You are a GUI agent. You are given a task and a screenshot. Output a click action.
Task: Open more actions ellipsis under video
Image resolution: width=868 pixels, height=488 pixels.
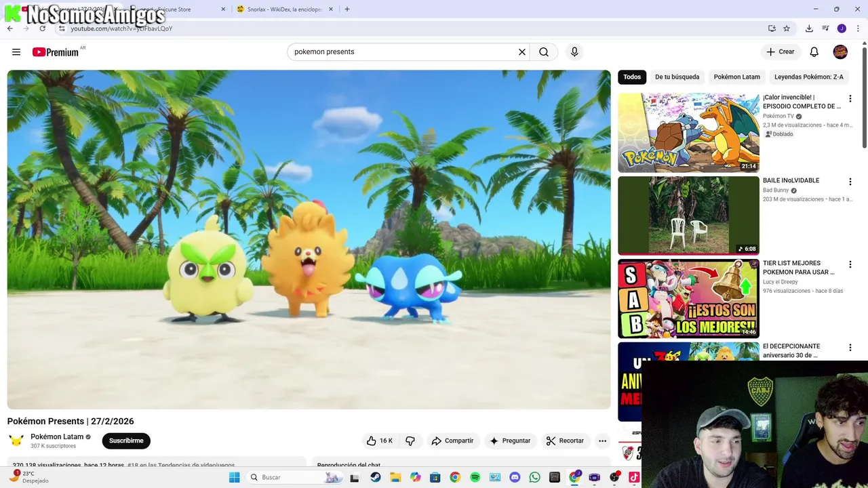[x=602, y=441]
